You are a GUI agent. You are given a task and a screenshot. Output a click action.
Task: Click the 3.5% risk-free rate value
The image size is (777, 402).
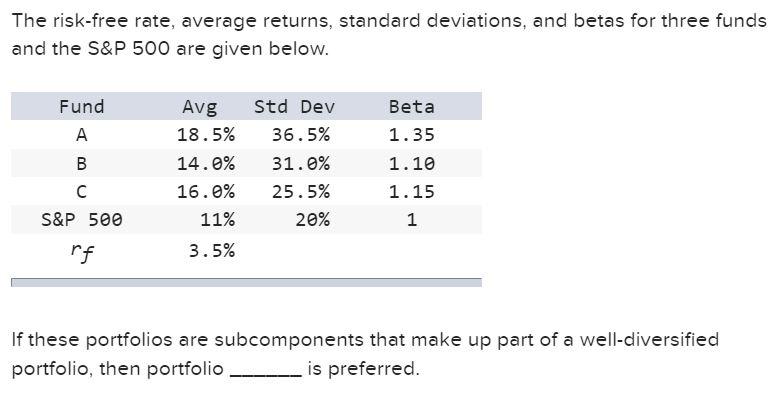tap(212, 250)
